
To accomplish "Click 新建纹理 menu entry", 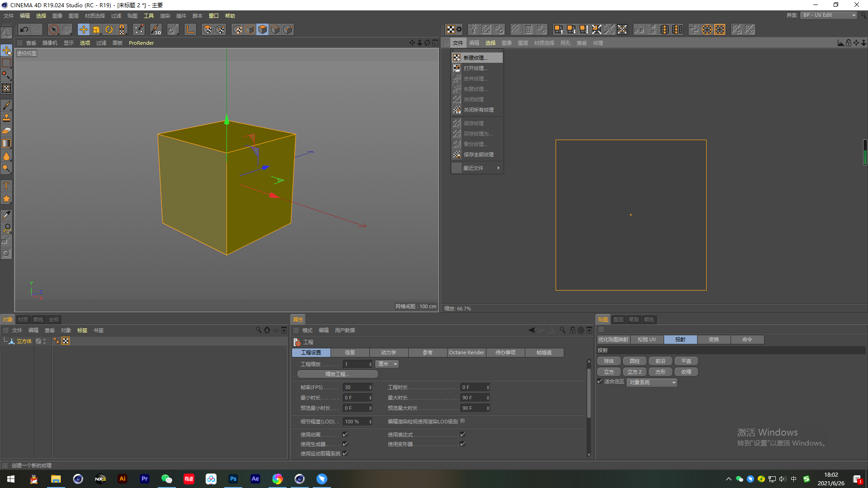I will [x=475, y=58].
